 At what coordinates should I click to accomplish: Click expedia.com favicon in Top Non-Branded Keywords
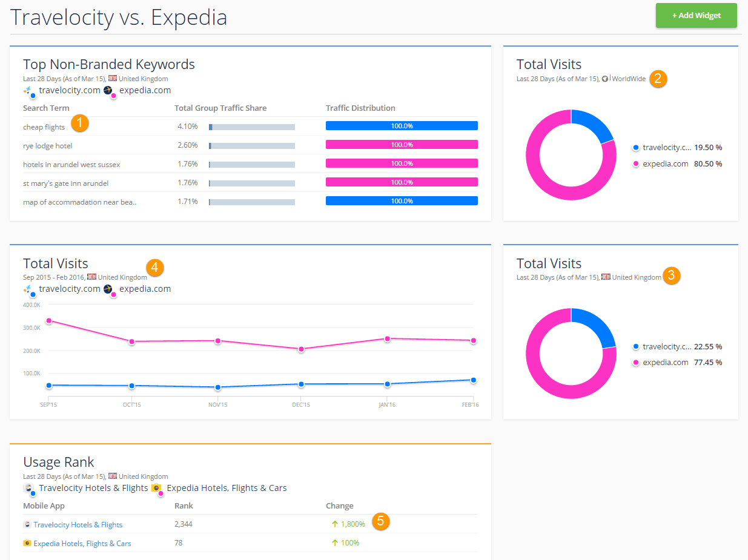(x=108, y=90)
